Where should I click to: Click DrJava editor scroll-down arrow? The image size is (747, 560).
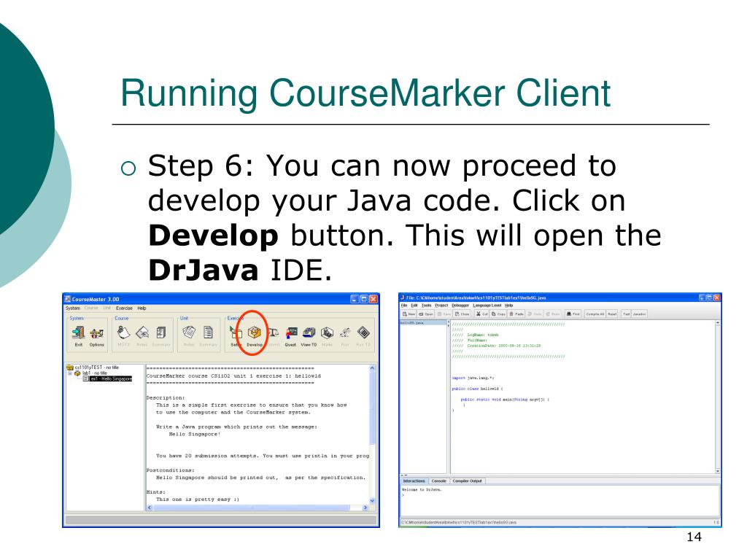click(718, 470)
